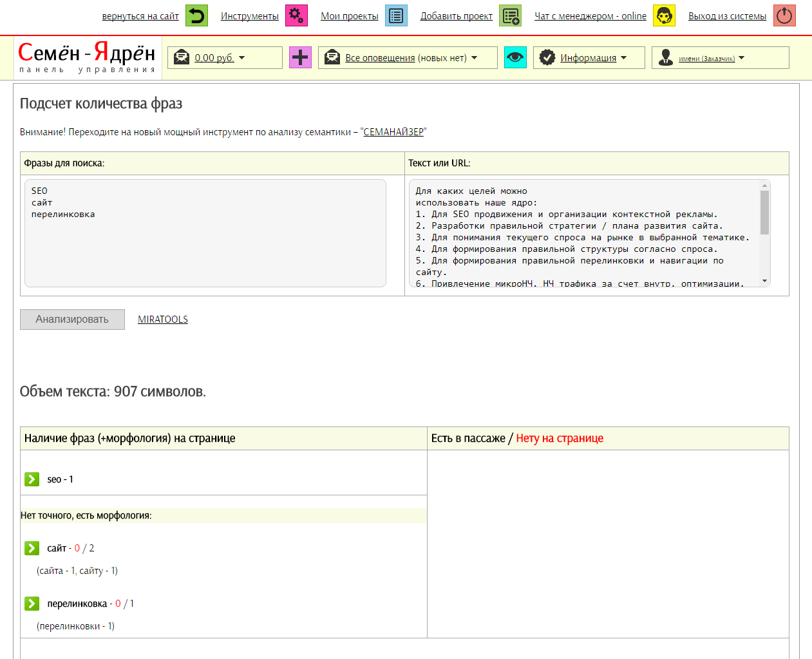Open Добавить проект menu link
The image size is (812, 659).
(457, 16)
